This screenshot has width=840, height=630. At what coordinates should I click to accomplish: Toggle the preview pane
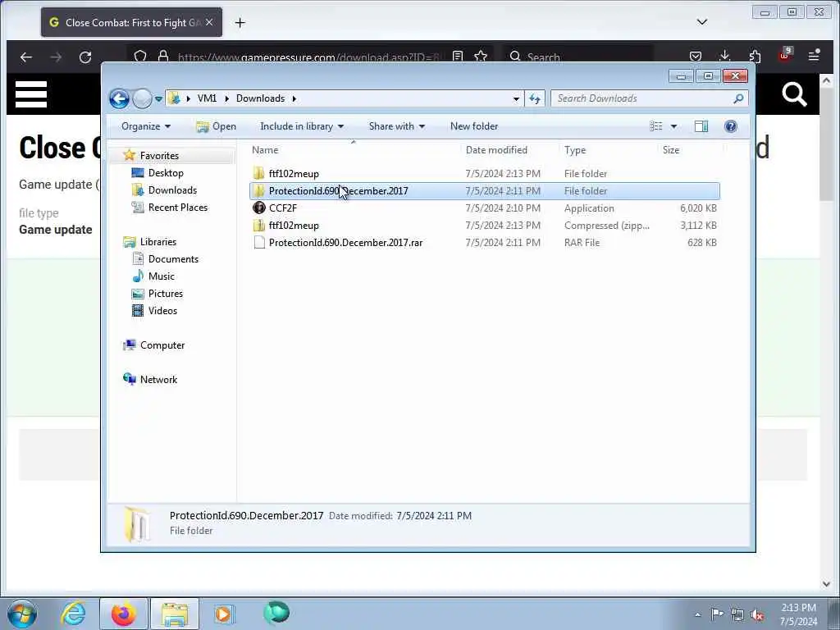click(701, 126)
